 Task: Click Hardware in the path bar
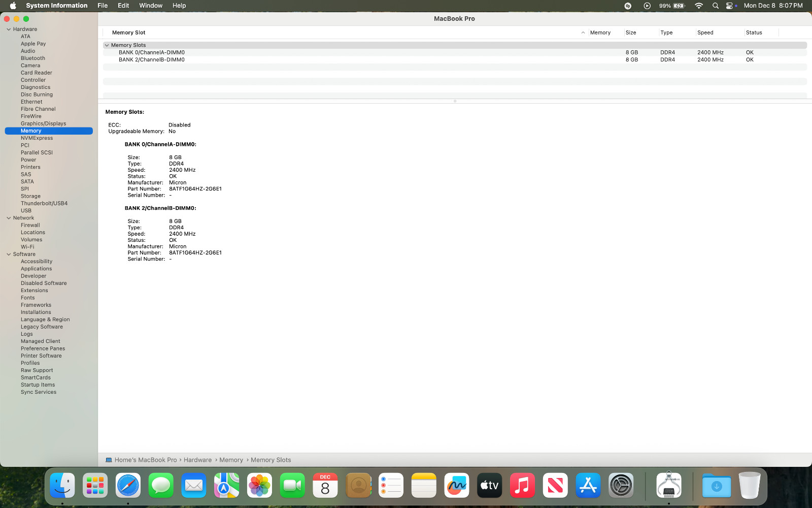pos(197,460)
